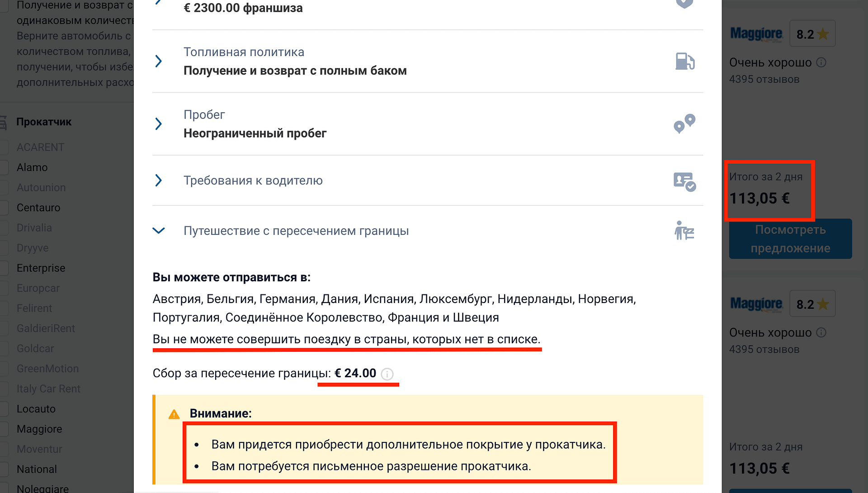Expand the Топливная политика section chevron
Screen dimensions: 868x493
[x=158, y=61]
